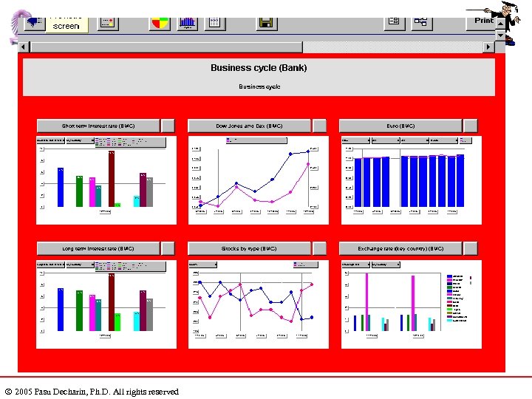Image resolution: width=532 pixels, height=399 pixels.
Task: Click the toolbar icon with red dots
Action: [x=108, y=24]
